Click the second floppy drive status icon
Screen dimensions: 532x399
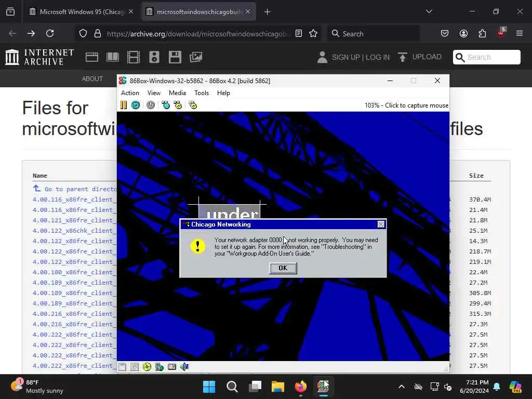coord(135,367)
